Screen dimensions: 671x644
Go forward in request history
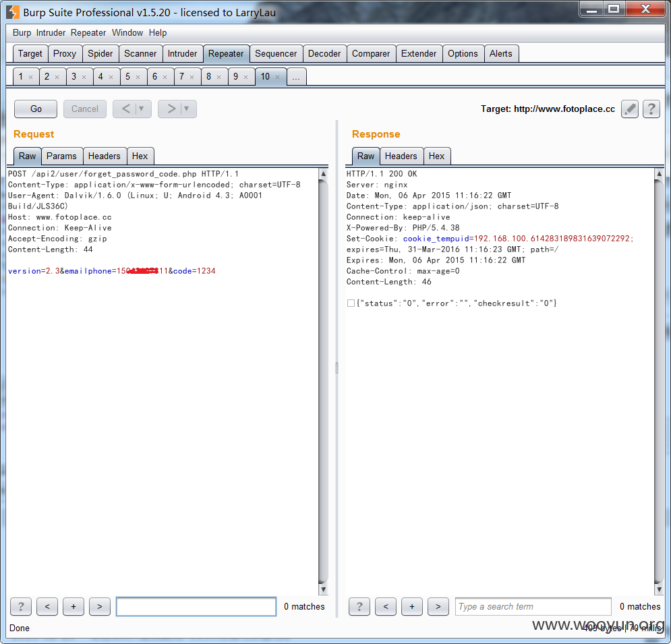pos(171,109)
